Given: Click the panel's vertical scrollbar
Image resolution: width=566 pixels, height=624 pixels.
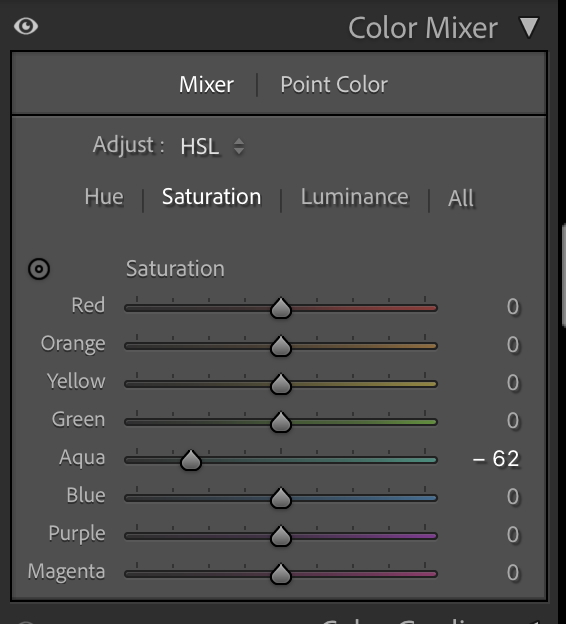Looking at the screenshot, I should (x=564, y=276).
